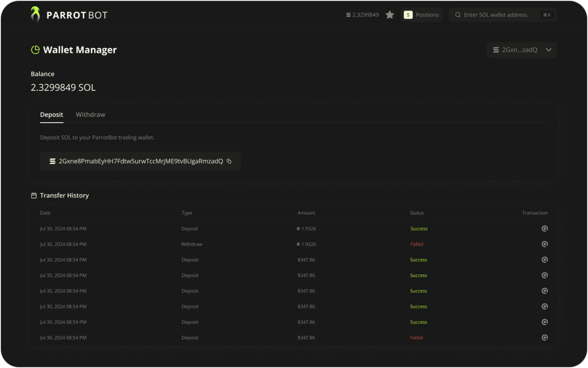This screenshot has height=368, width=588.
Task: Click the star favorites icon in header
Action: pyautogui.click(x=390, y=15)
